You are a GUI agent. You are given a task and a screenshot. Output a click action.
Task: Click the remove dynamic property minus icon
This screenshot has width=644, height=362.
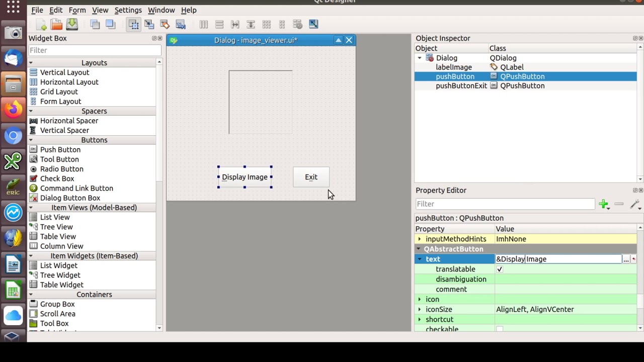point(619,204)
